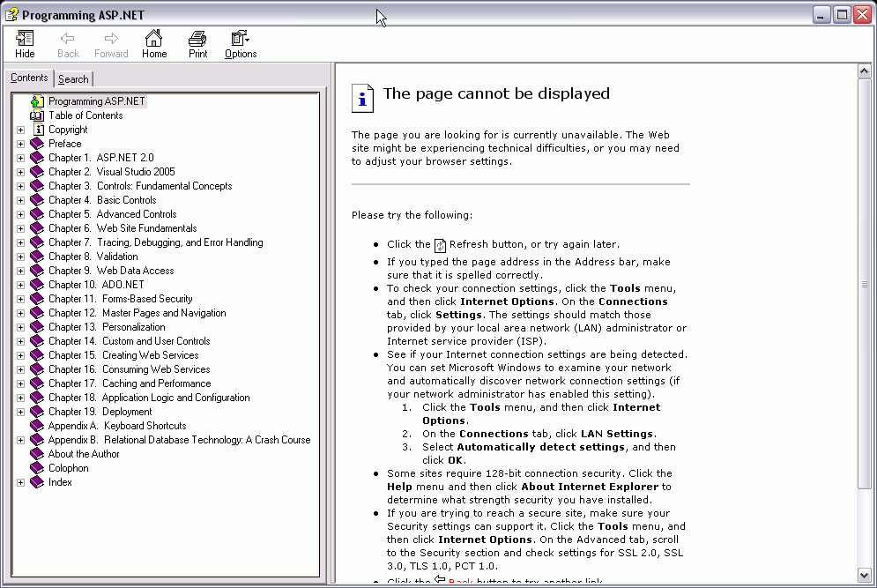The image size is (877, 588).
Task: Click the vertical scrollbar thumb
Action: coord(864,284)
